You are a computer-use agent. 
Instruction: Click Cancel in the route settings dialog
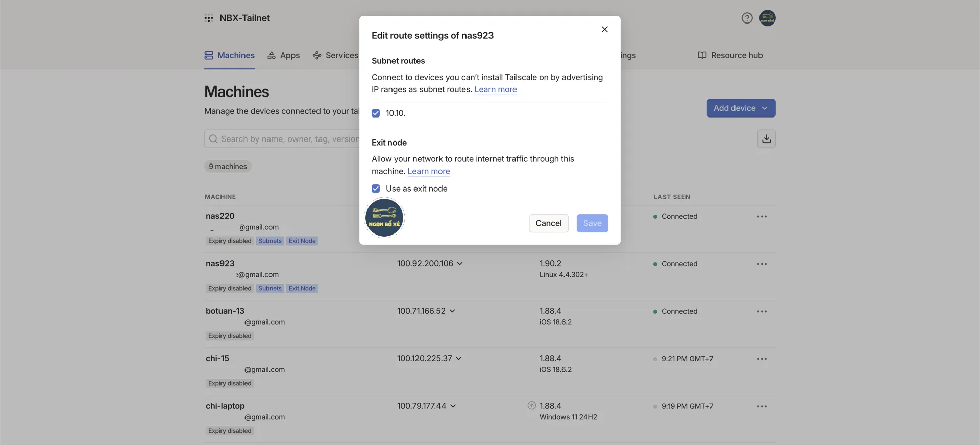pyautogui.click(x=548, y=223)
